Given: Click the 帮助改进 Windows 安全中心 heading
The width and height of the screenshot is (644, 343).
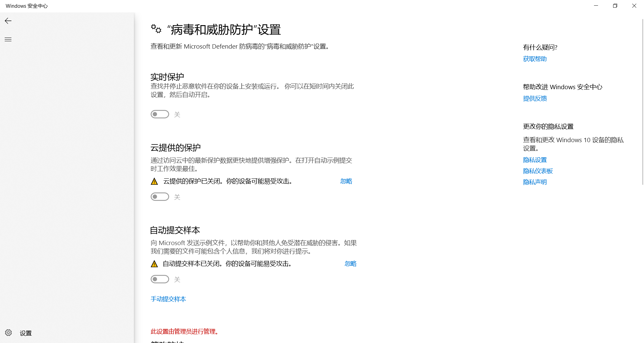Looking at the screenshot, I should click(563, 87).
